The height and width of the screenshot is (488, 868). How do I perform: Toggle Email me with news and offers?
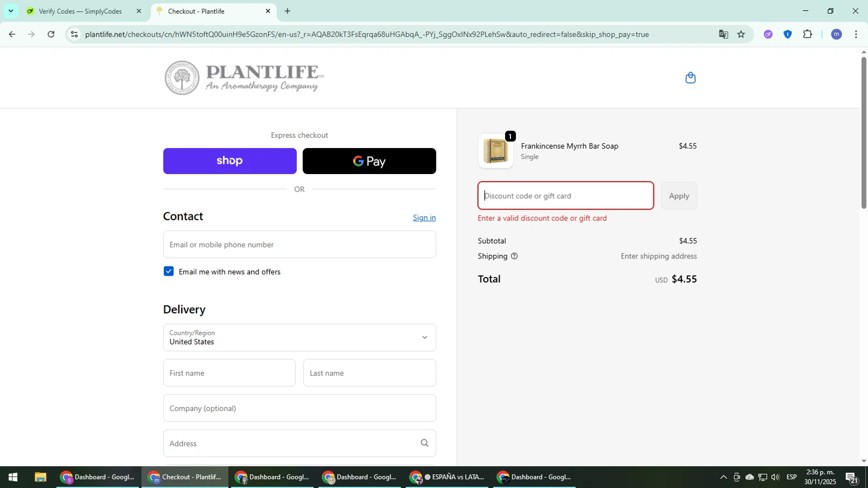168,271
